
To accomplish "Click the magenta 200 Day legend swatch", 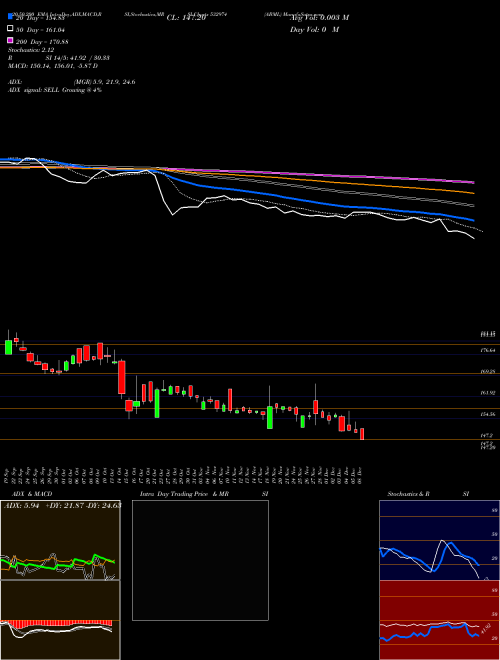I will pos(10,40).
